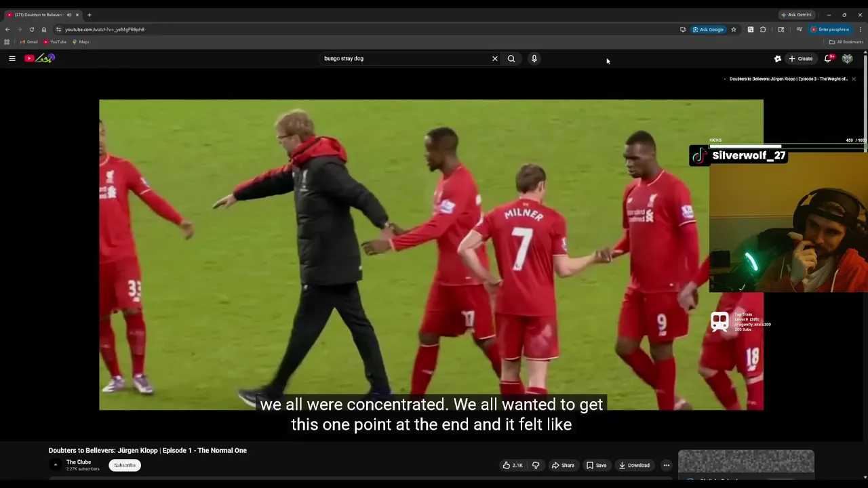Go back in browser history
The height and width of the screenshot is (488, 868).
pos(7,29)
